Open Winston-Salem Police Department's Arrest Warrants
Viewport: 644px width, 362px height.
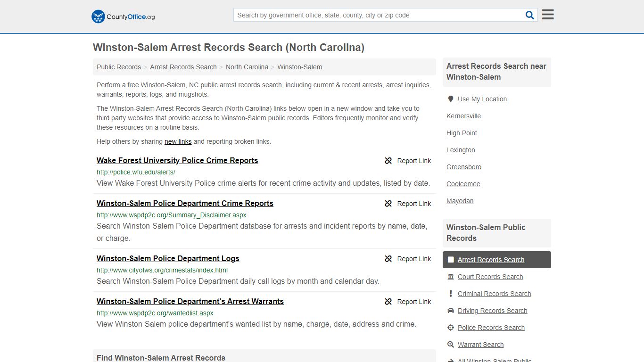point(190,301)
